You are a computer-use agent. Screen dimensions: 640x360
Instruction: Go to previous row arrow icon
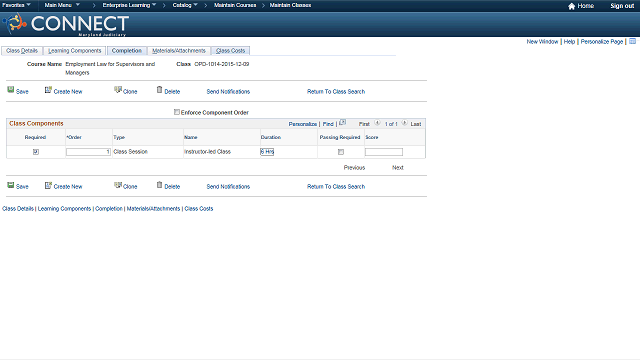click(x=377, y=122)
